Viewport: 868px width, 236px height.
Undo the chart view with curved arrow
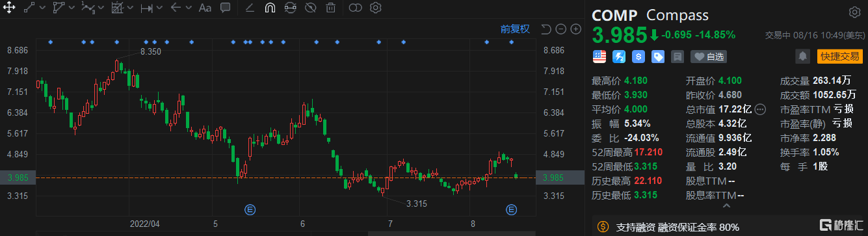click(546, 29)
